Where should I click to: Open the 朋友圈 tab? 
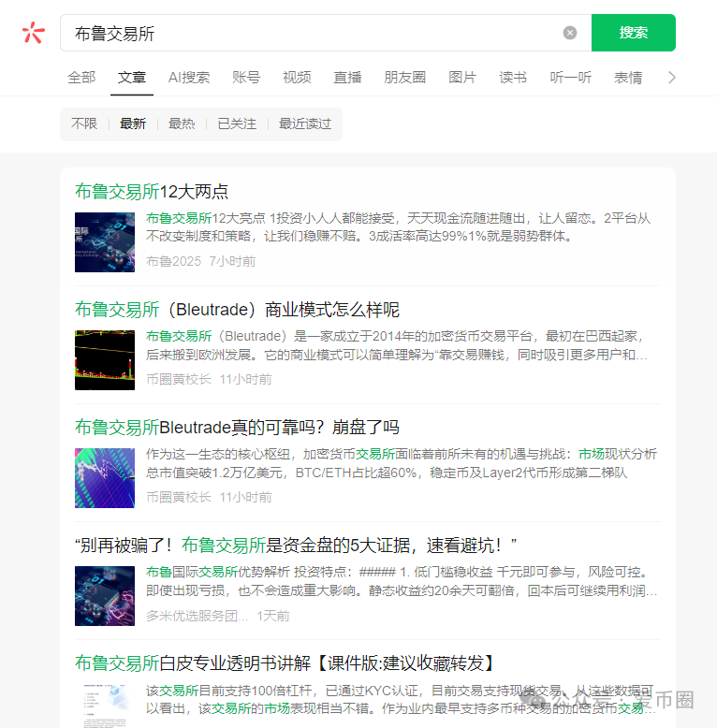[405, 77]
